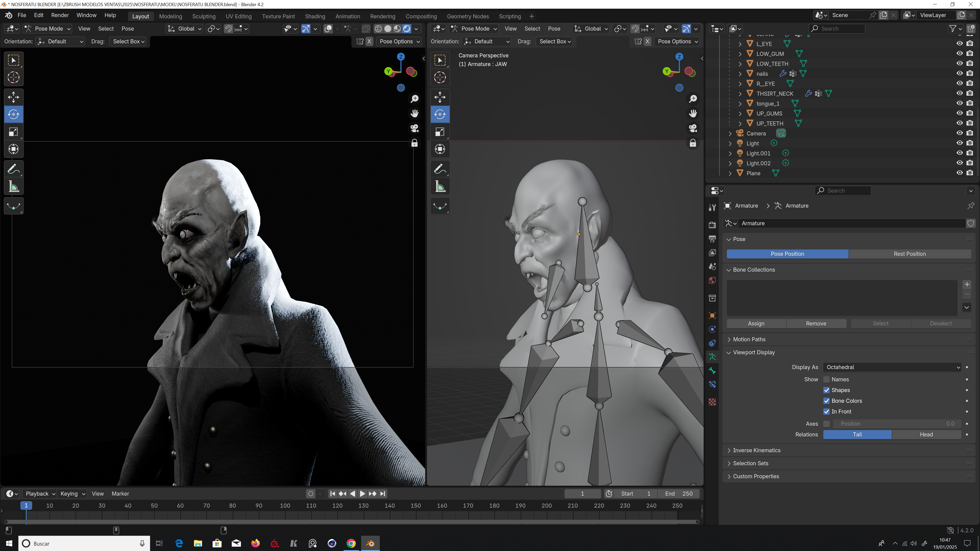Click the pan hand icon in right viewport
The image size is (980, 551).
(x=693, y=113)
